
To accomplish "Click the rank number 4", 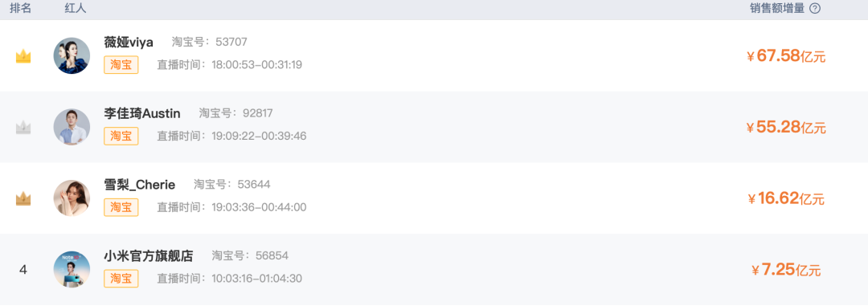I will [x=23, y=270].
